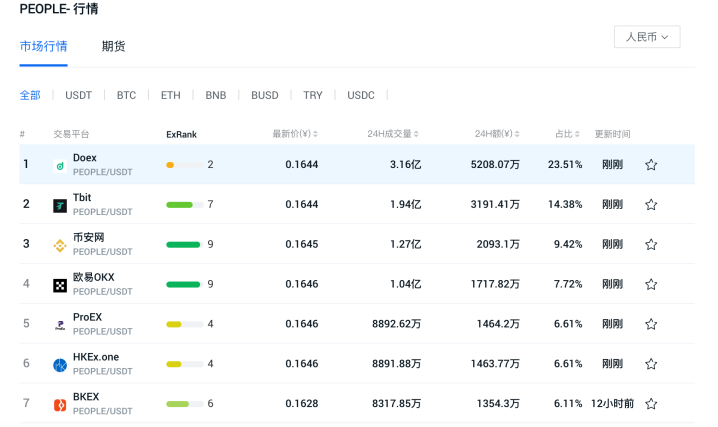718x427 pixels.
Task: Click the BKEX exchange logo icon
Action: pos(60,405)
